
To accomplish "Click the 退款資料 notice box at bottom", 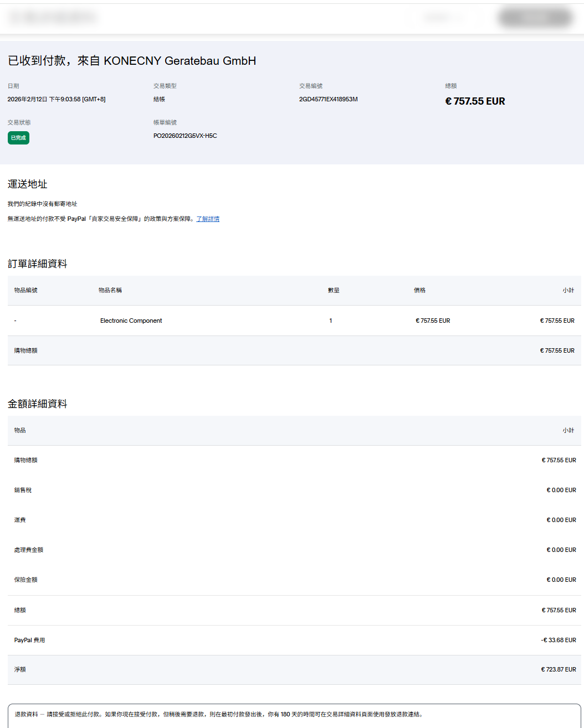I will tap(294, 715).
